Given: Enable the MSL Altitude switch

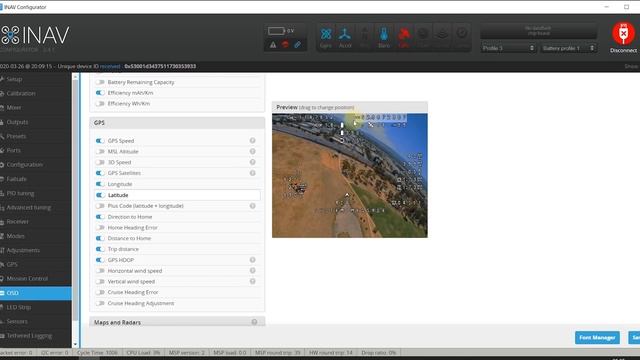Looking at the screenshot, I should [100, 151].
